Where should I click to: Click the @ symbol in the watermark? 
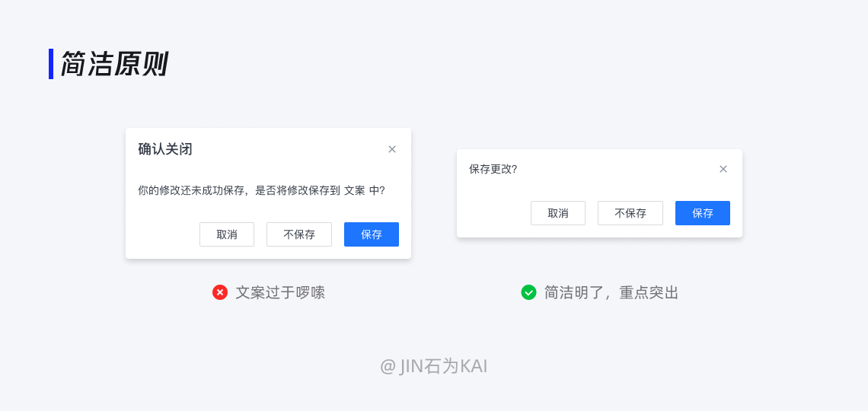[x=388, y=367]
